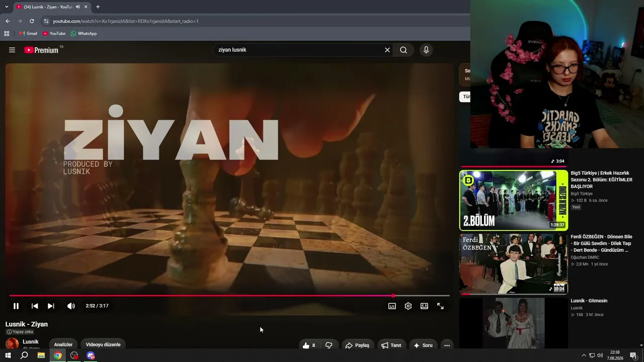Open the WhatsApp bookmark
The height and width of the screenshot is (362, 644).
[x=84, y=34]
